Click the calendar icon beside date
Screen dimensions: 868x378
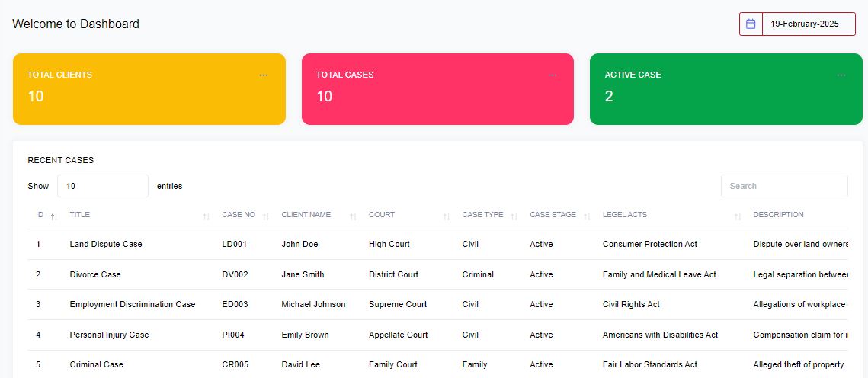coord(751,24)
